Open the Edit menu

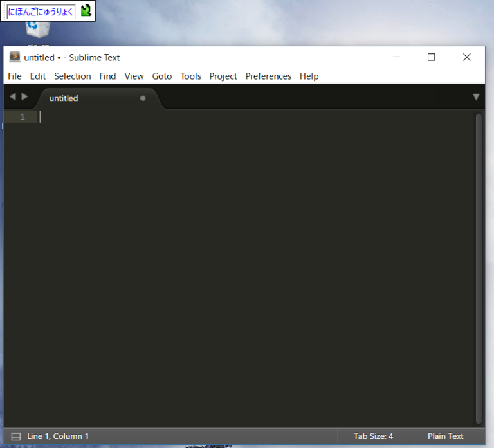point(38,76)
